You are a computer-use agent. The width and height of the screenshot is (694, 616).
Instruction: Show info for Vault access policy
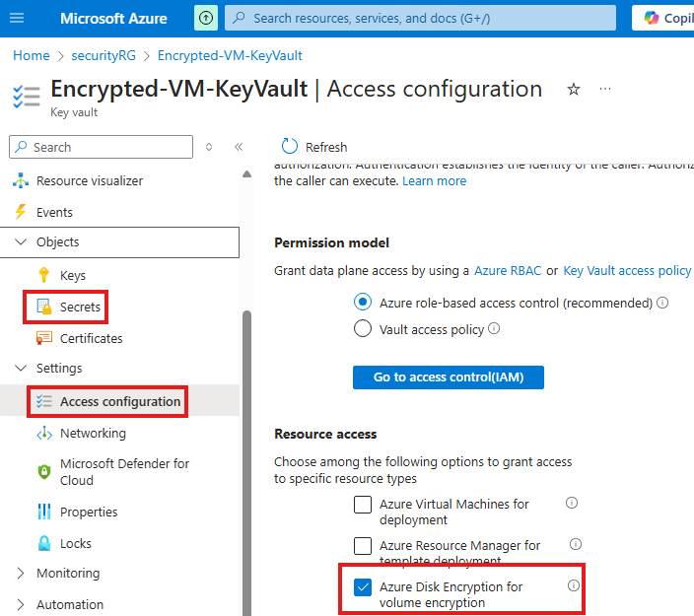(x=494, y=328)
